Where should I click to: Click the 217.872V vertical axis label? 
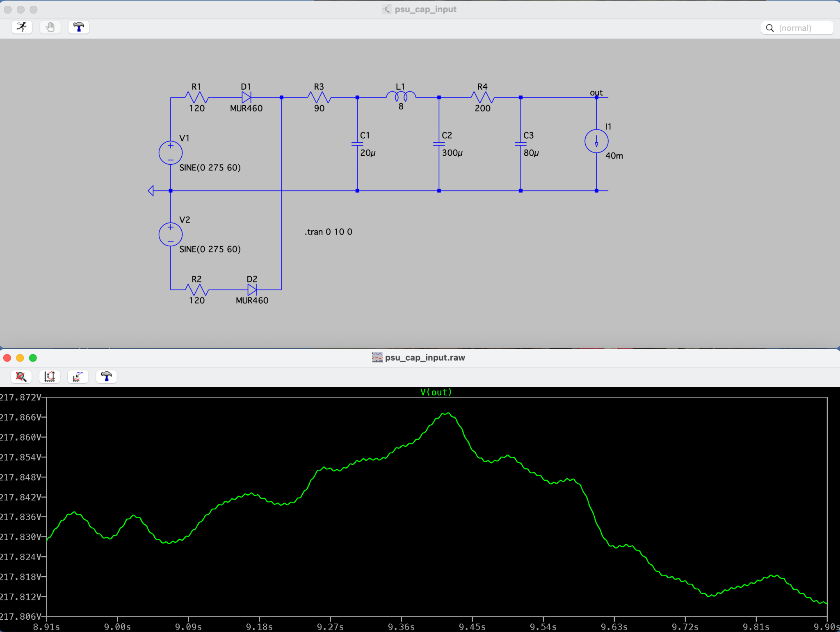pos(21,397)
